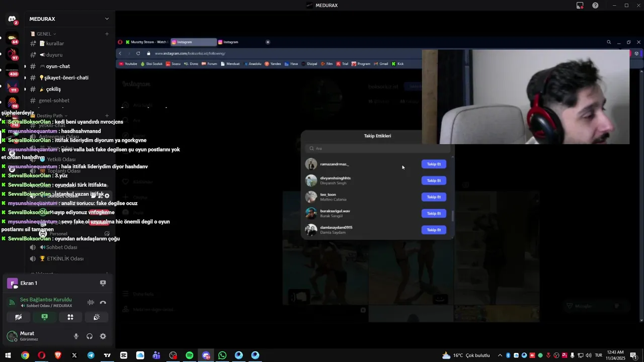The image size is (644, 362).
Task: Follow divyanshsinghhts with Takip Et
Action: coord(434,180)
